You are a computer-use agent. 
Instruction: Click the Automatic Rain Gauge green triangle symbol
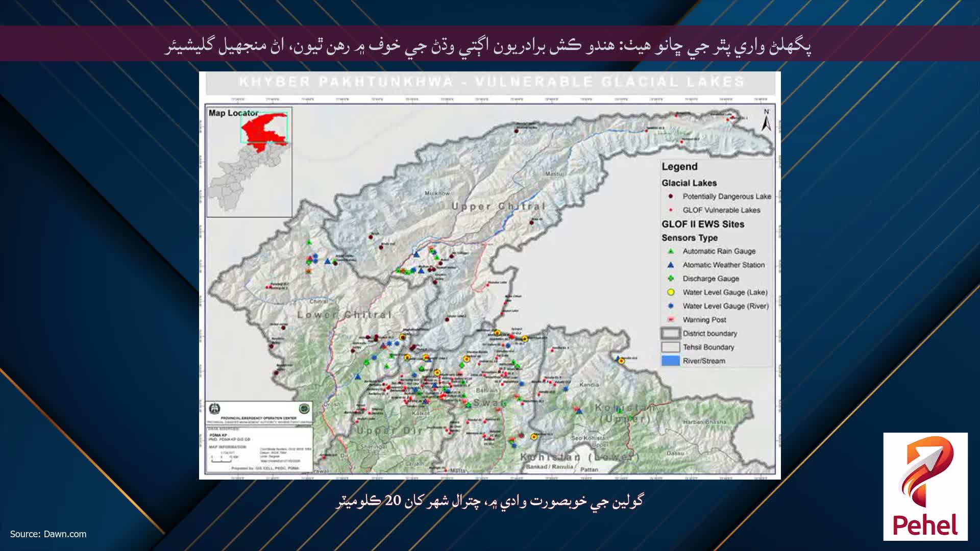[671, 251]
